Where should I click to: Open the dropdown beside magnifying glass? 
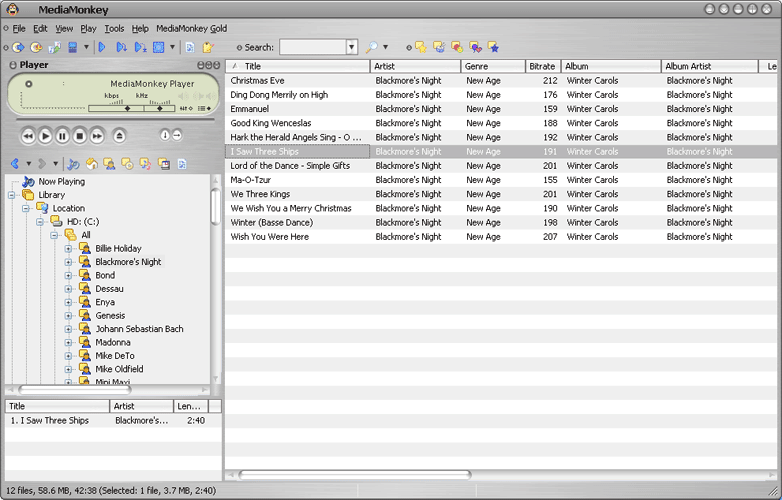pyautogui.click(x=385, y=47)
